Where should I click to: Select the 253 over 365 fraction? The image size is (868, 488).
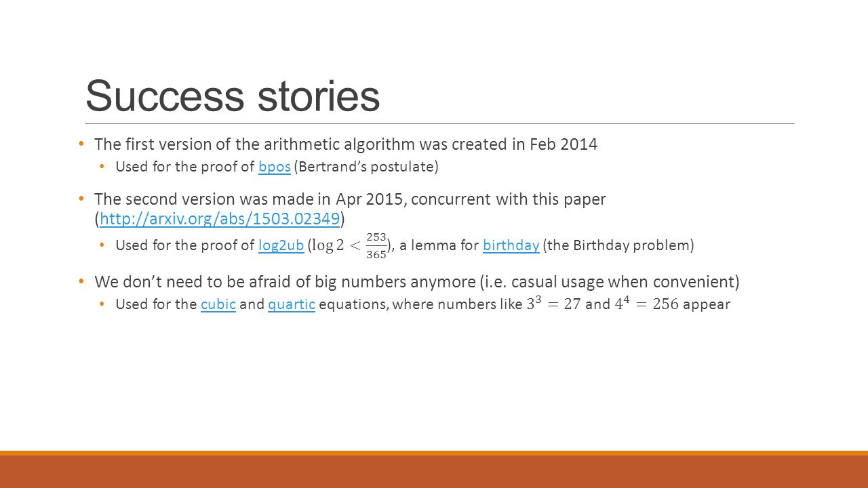click(376, 245)
